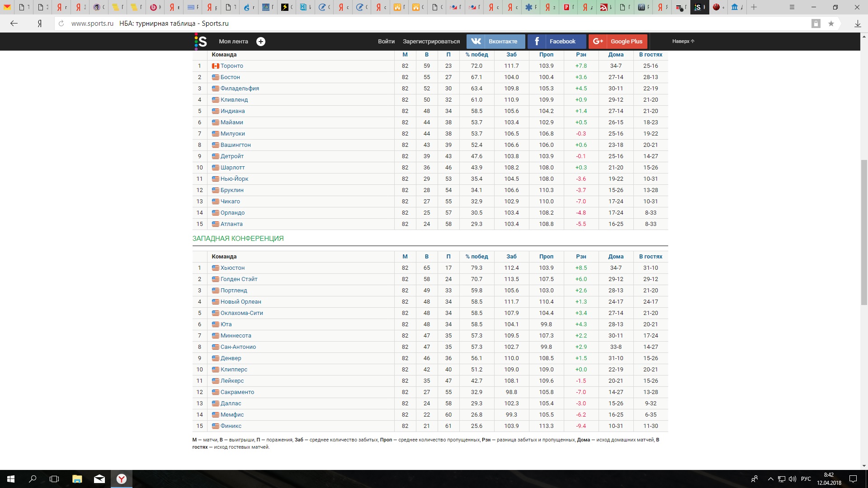The image size is (868, 488).
Task: Sign in with the Вконтакте button
Action: click(x=496, y=42)
